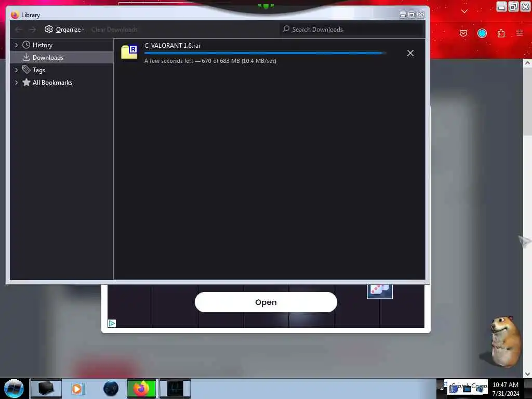Click the browser page vertical scrollbar thumb
The height and width of the screenshot is (399, 532).
click(528, 101)
